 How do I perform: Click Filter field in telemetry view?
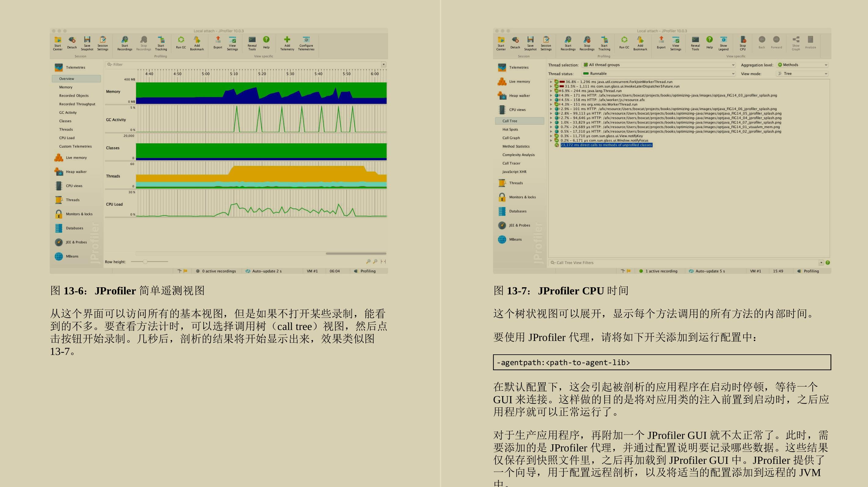coord(243,64)
